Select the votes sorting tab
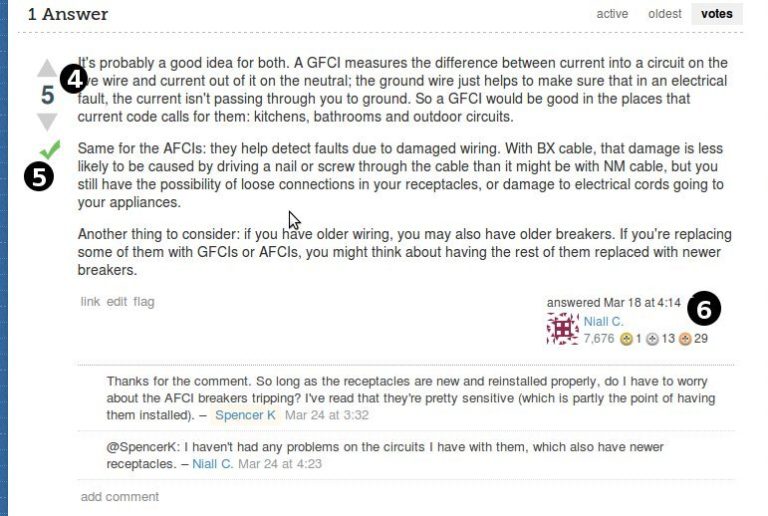This screenshot has width=768, height=516. coord(717,14)
